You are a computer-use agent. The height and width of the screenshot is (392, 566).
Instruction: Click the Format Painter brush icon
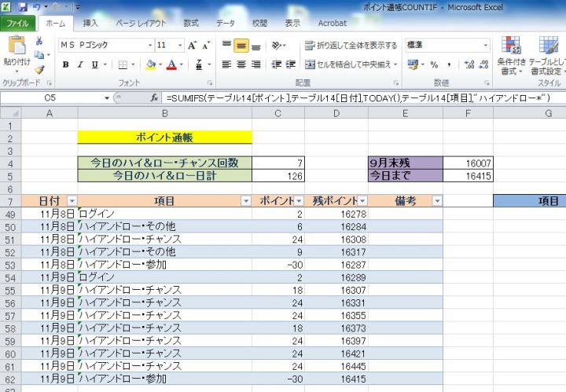(39, 69)
